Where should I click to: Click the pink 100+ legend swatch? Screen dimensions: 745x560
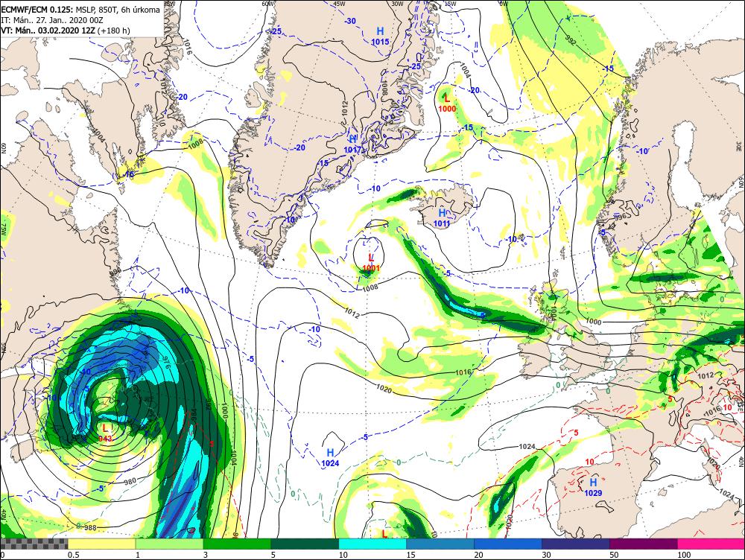pyautogui.click(x=711, y=544)
